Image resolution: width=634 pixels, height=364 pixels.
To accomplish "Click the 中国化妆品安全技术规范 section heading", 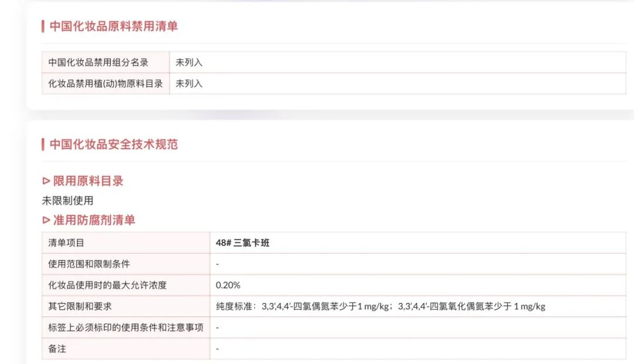I will click(x=113, y=144).
